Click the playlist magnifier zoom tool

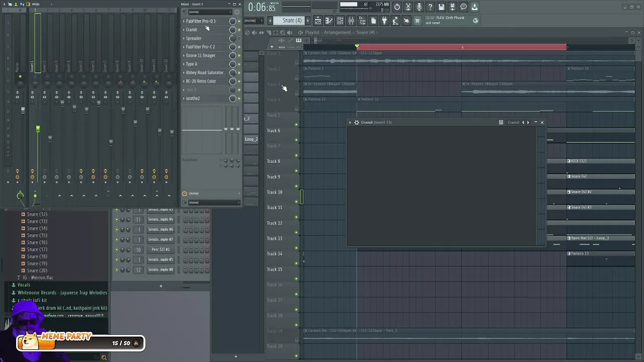[282, 32]
